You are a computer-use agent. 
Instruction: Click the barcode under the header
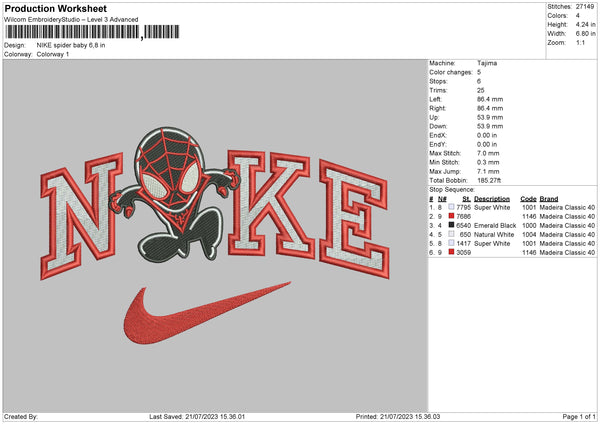coord(92,32)
